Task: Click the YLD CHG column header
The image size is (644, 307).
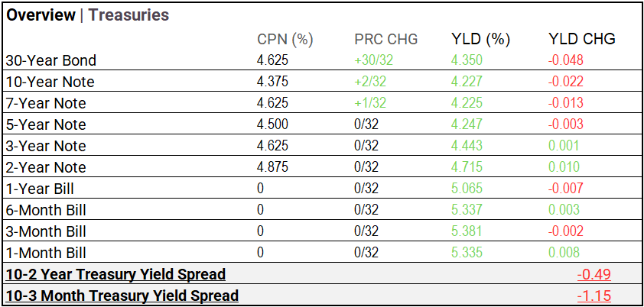Action: (582, 40)
